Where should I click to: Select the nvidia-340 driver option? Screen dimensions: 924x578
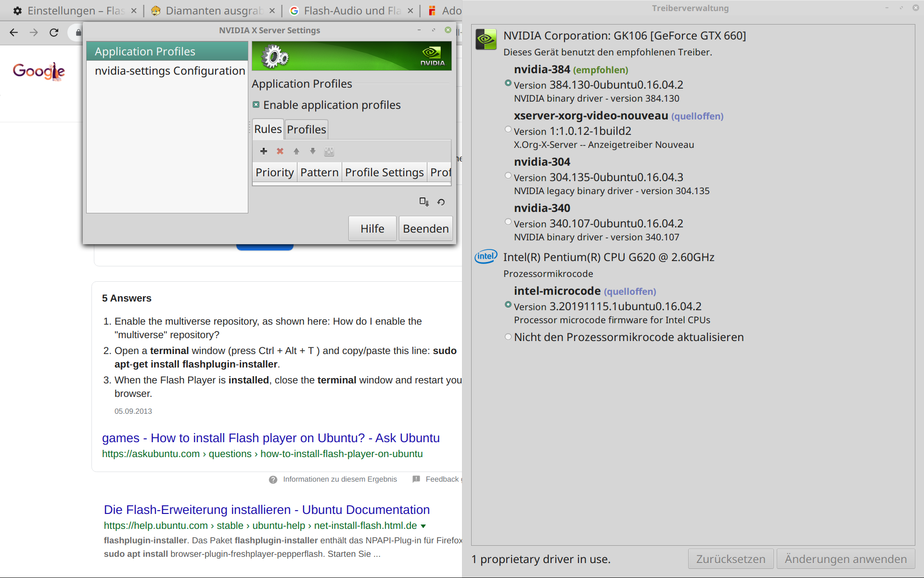pos(508,222)
